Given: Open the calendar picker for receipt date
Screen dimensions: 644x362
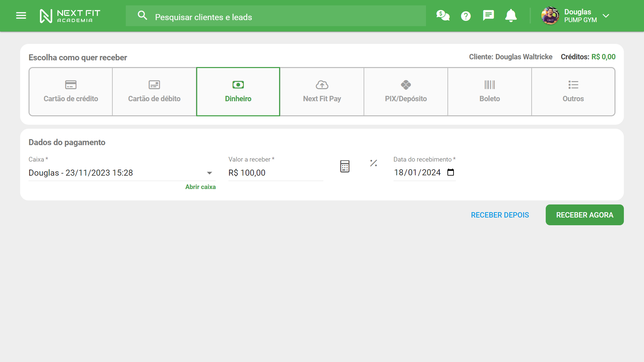Looking at the screenshot, I should pos(450,172).
